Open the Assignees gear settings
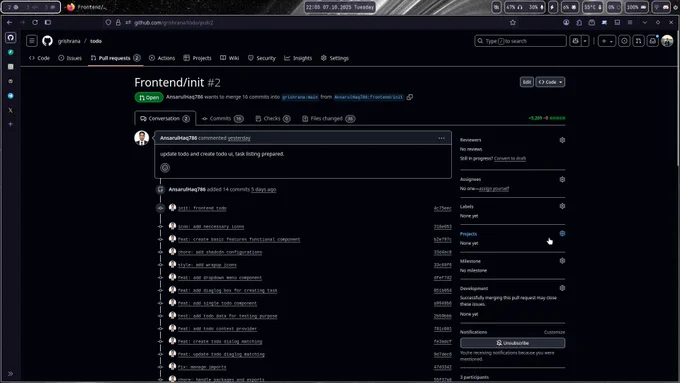This screenshot has width=680, height=383. pos(562,180)
